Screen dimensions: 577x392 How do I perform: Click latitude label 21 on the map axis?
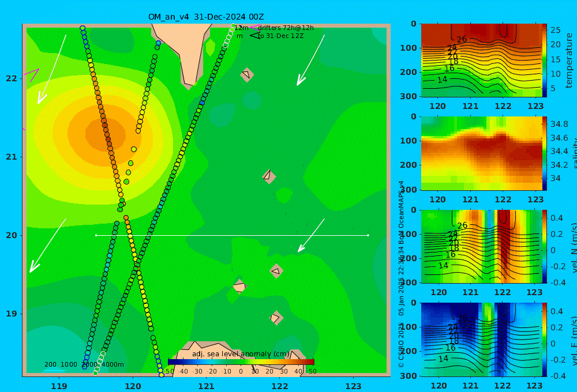pyautogui.click(x=11, y=157)
